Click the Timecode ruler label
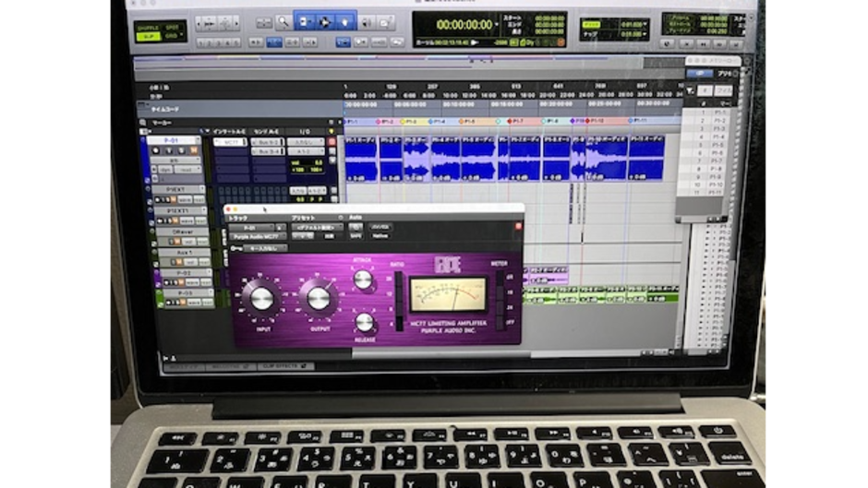The height and width of the screenshot is (488, 868). tap(166, 110)
